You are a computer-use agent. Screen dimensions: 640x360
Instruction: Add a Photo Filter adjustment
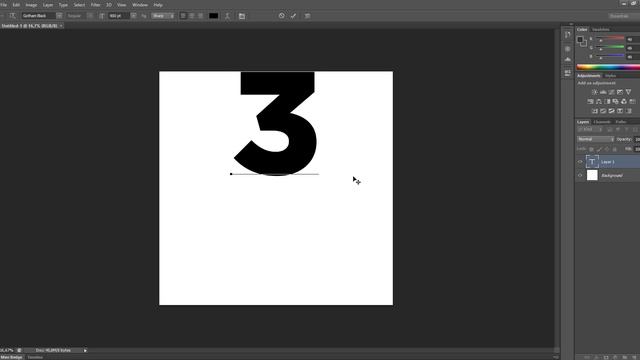pyautogui.click(x=616, y=101)
